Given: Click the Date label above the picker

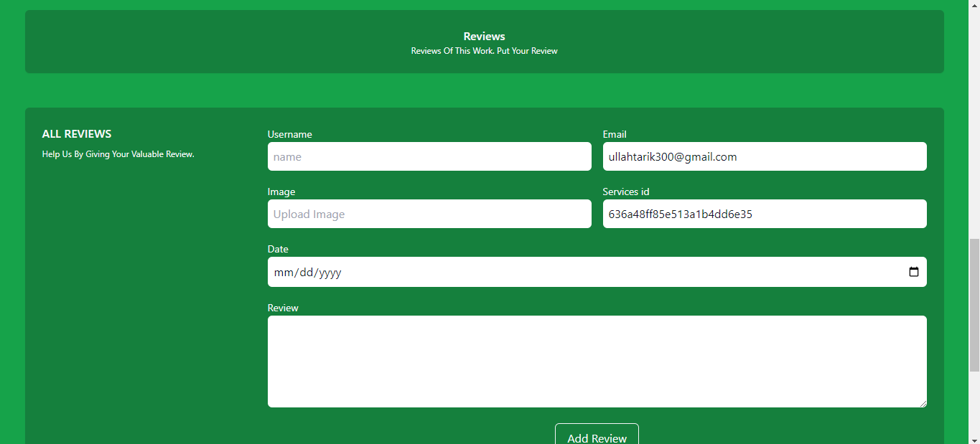Looking at the screenshot, I should (278, 249).
